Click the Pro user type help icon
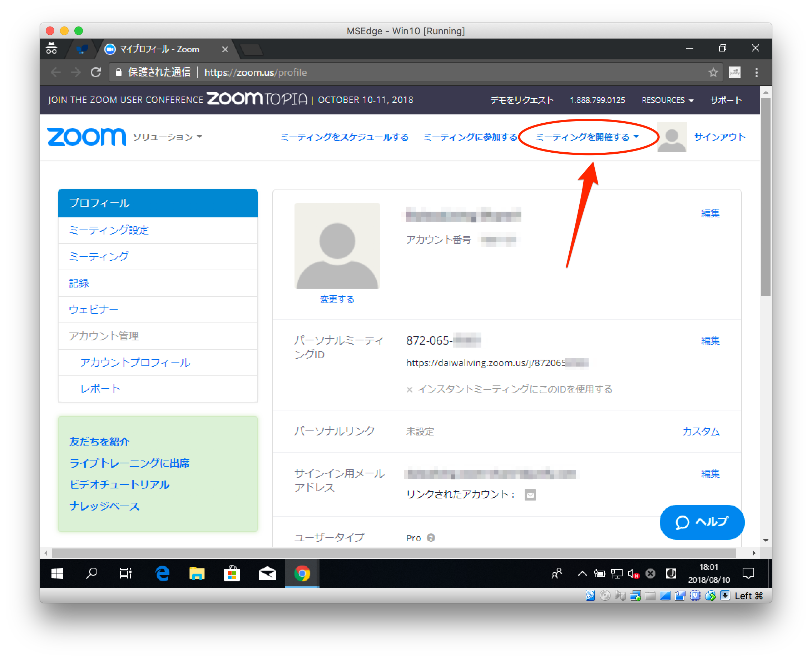 click(431, 538)
